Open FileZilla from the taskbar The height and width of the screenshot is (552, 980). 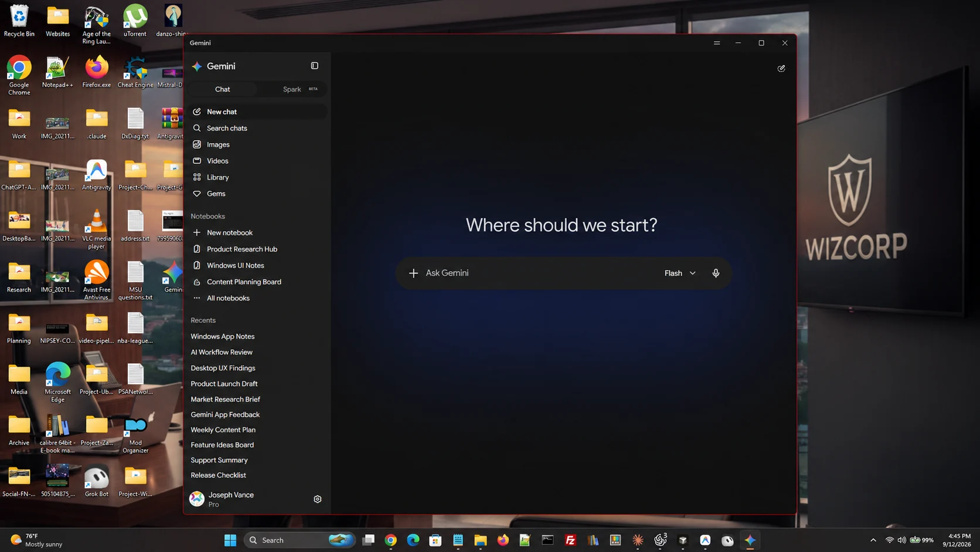tap(570, 540)
